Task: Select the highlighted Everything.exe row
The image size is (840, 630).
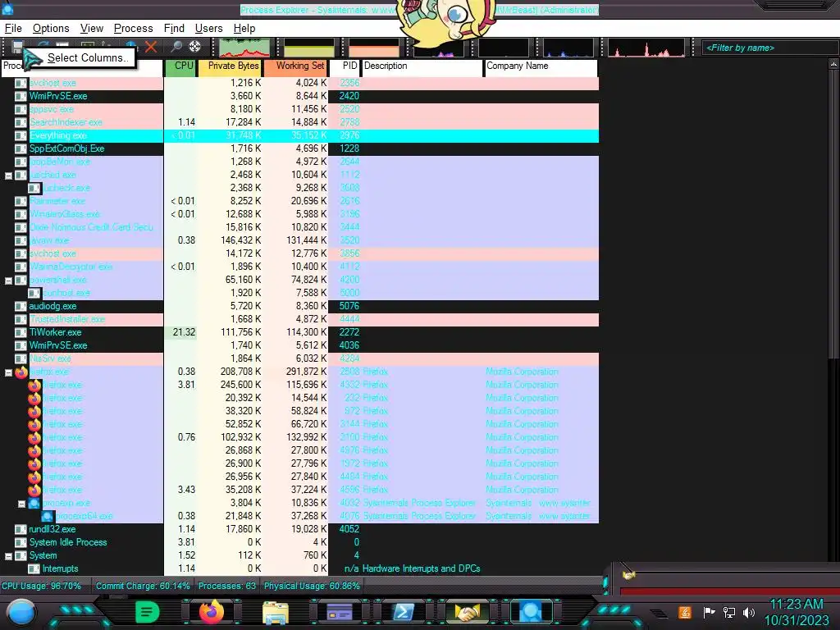Action: pyautogui.click(x=299, y=135)
